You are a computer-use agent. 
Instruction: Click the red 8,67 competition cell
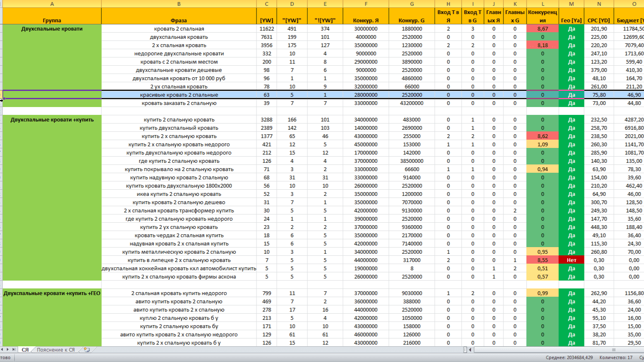click(x=543, y=29)
